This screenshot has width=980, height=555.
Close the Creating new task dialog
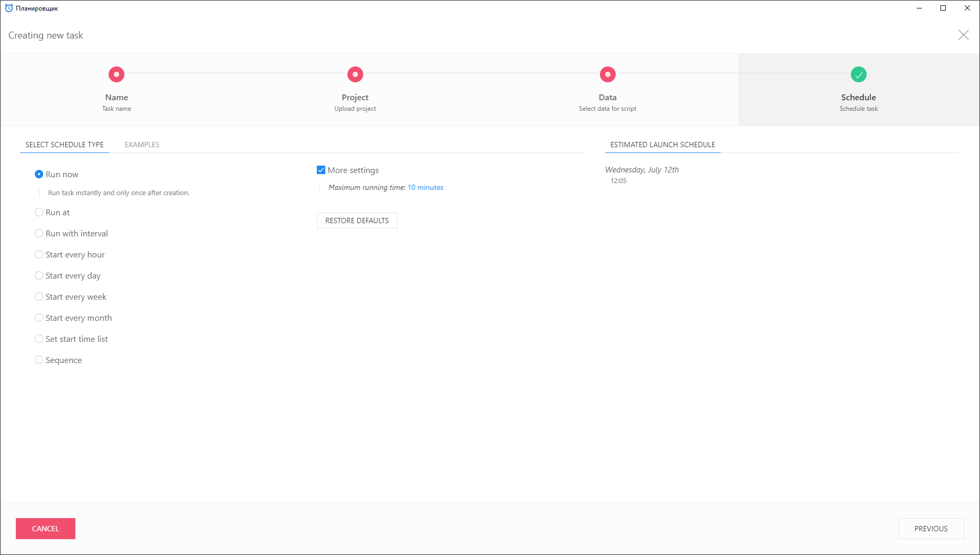click(963, 35)
